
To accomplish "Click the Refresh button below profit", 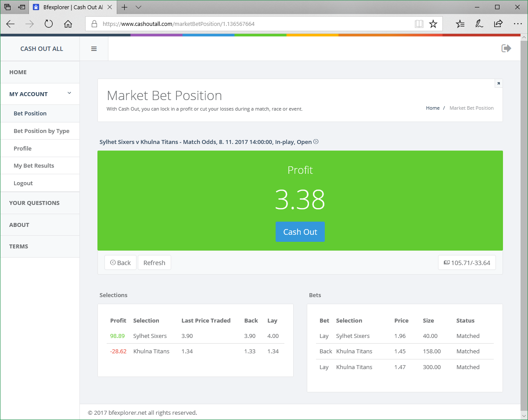I will coord(154,262).
